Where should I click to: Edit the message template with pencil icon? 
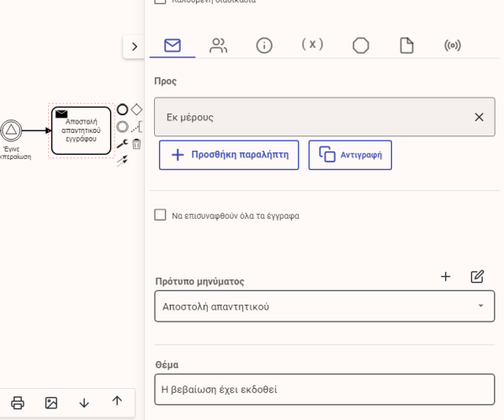click(x=477, y=277)
